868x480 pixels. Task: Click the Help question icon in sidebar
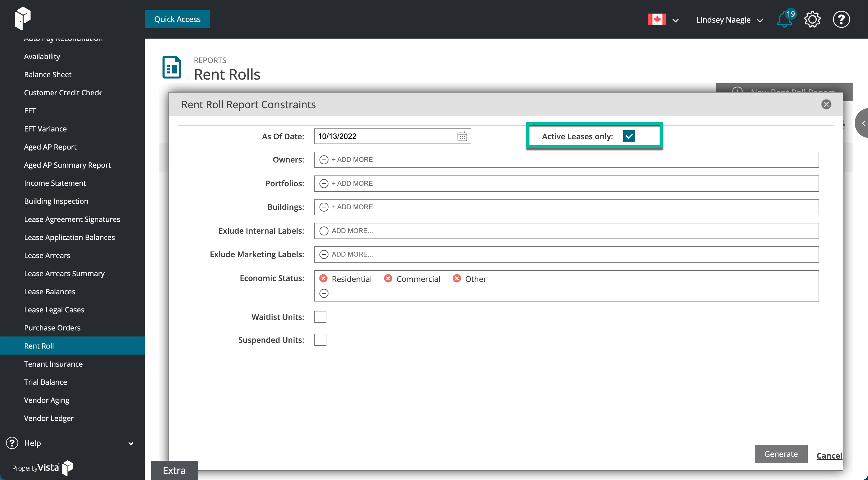coord(12,443)
